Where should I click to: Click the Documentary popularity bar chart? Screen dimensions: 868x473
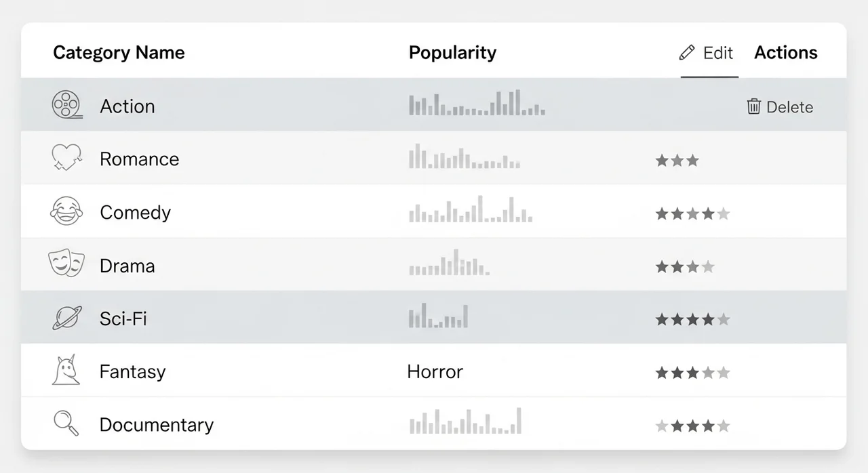click(465, 421)
